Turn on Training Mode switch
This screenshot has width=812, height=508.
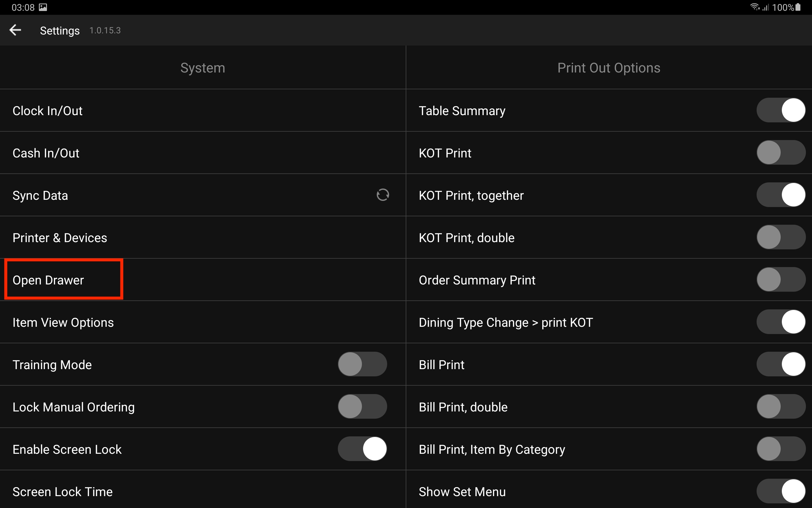(x=362, y=364)
